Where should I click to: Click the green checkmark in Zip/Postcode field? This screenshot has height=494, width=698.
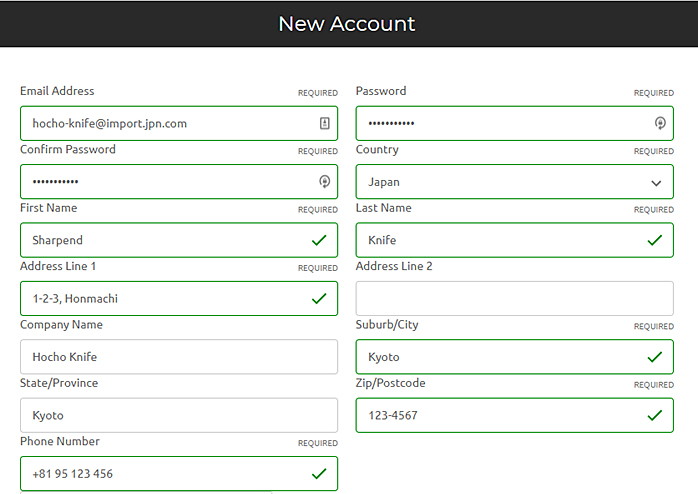[655, 415]
